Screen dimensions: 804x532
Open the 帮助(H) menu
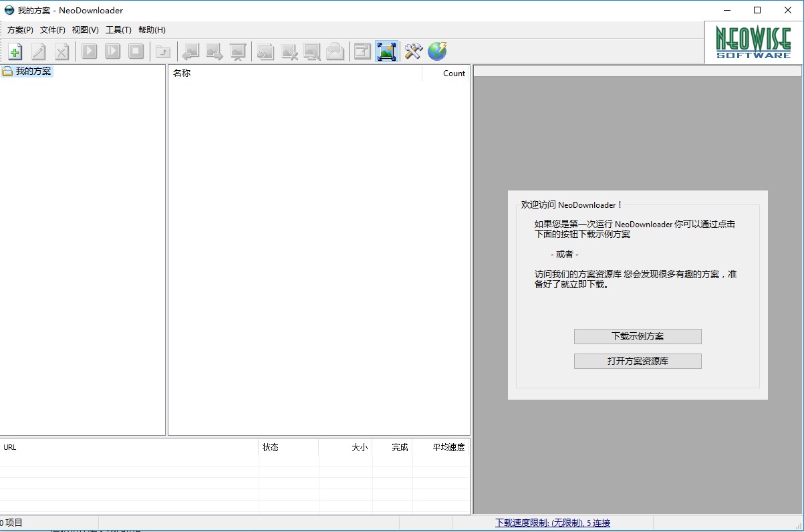tap(152, 29)
